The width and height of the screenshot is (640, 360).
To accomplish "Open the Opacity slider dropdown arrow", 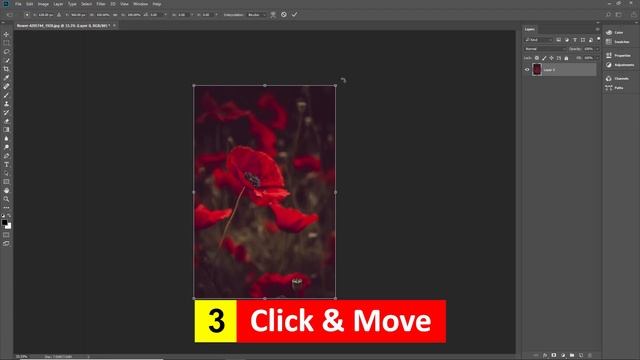I will click(597, 49).
